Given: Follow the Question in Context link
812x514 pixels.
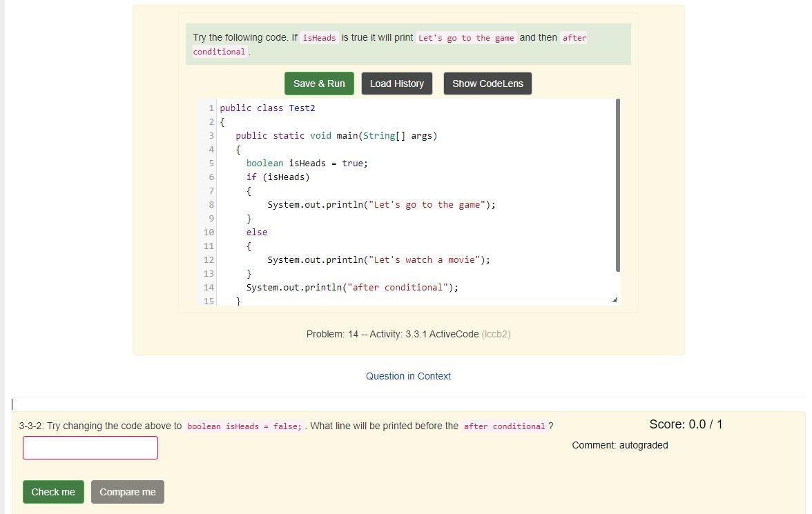Looking at the screenshot, I should [x=408, y=376].
